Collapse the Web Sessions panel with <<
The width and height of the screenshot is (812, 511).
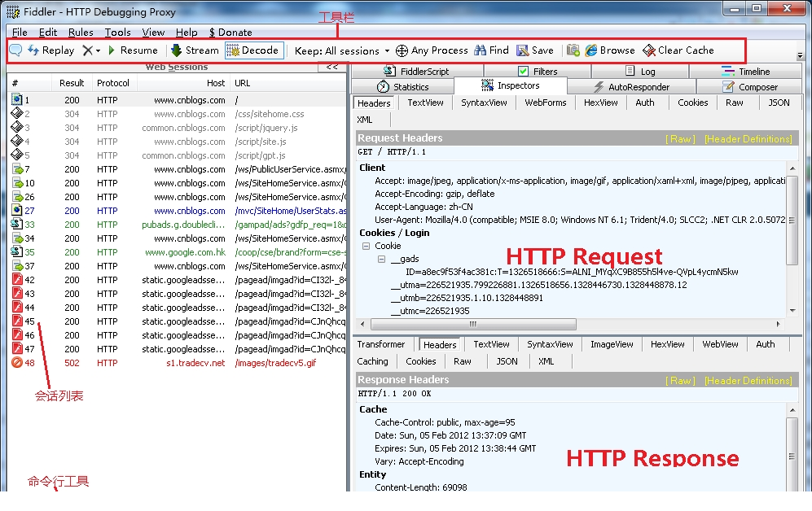coord(332,67)
